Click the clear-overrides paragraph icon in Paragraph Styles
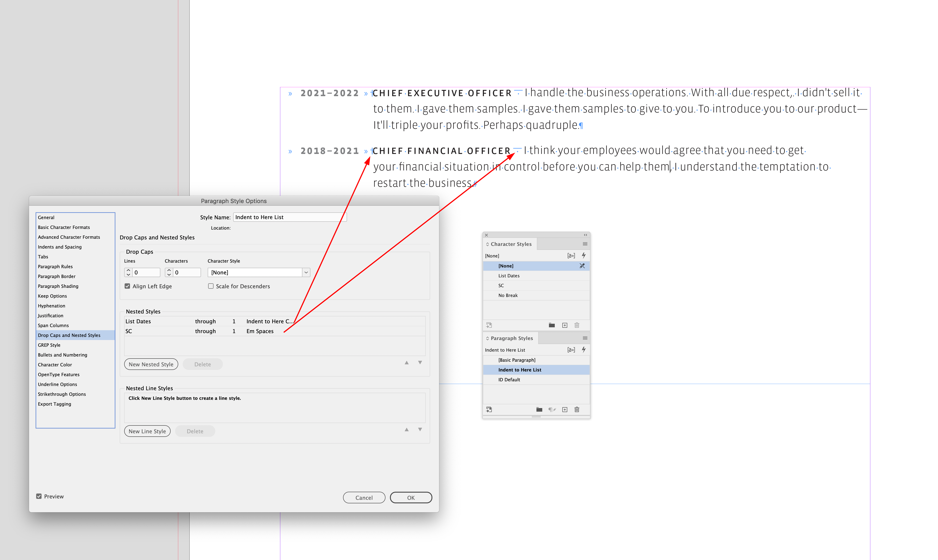This screenshot has width=938, height=560. click(x=552, y=409)
